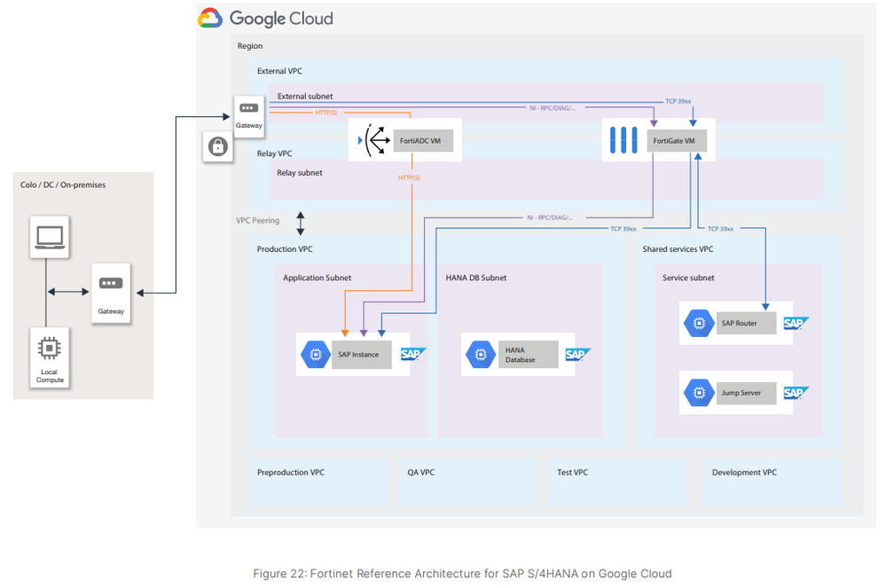Click the 'Preproduction VPC' label

[x=291, y=472]
